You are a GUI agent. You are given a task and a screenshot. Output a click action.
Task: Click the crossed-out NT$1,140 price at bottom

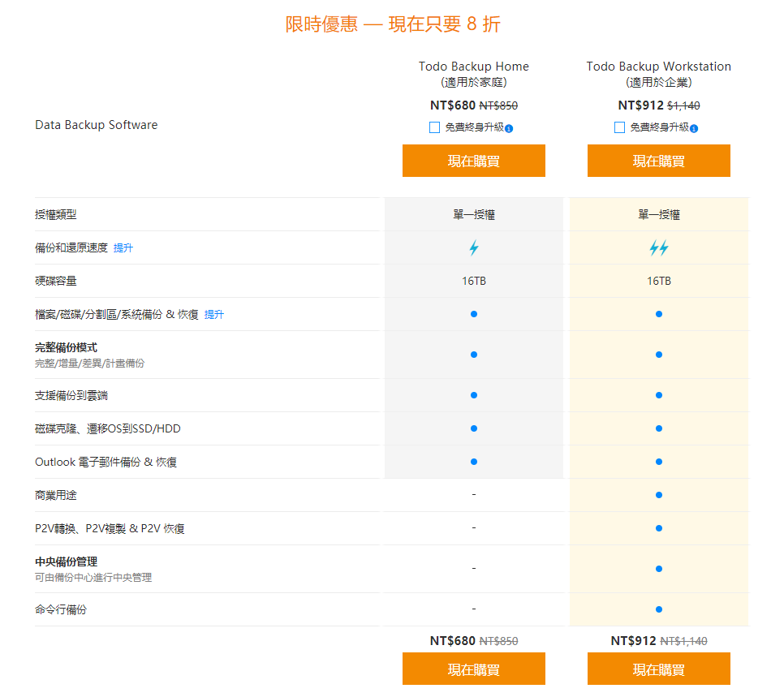[x=683, y=642]
